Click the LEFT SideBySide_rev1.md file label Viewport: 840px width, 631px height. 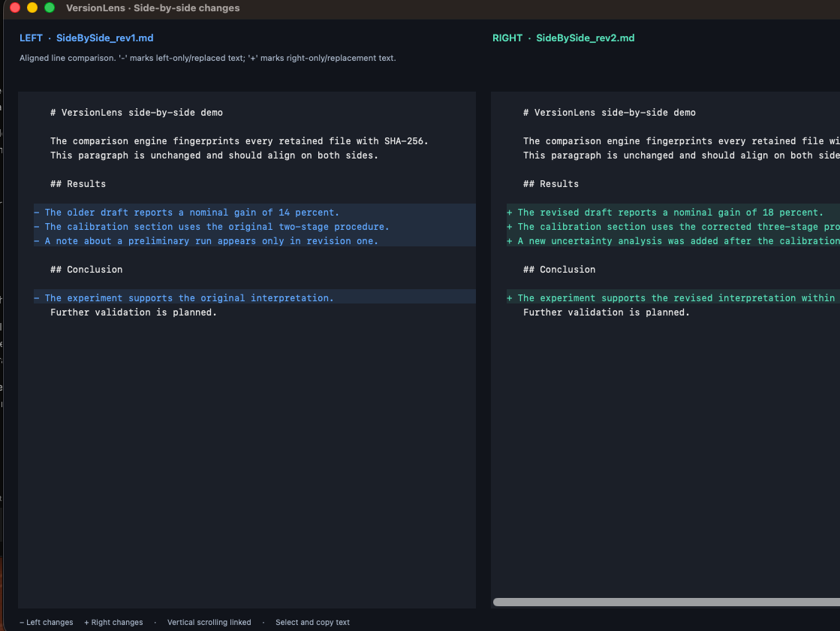[x=86, y=38]
